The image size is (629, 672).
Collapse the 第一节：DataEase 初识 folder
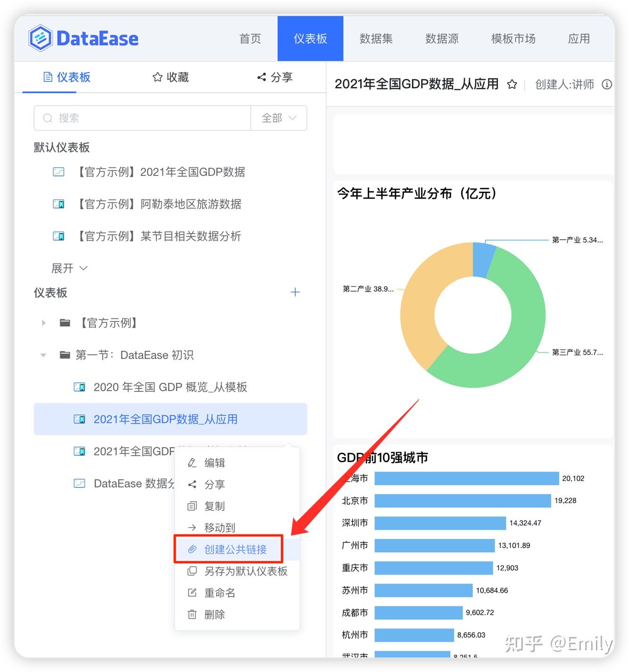[43, 355]
